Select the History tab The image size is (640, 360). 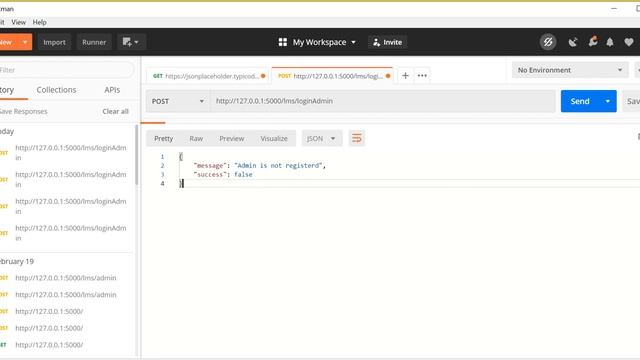[7, 90]
